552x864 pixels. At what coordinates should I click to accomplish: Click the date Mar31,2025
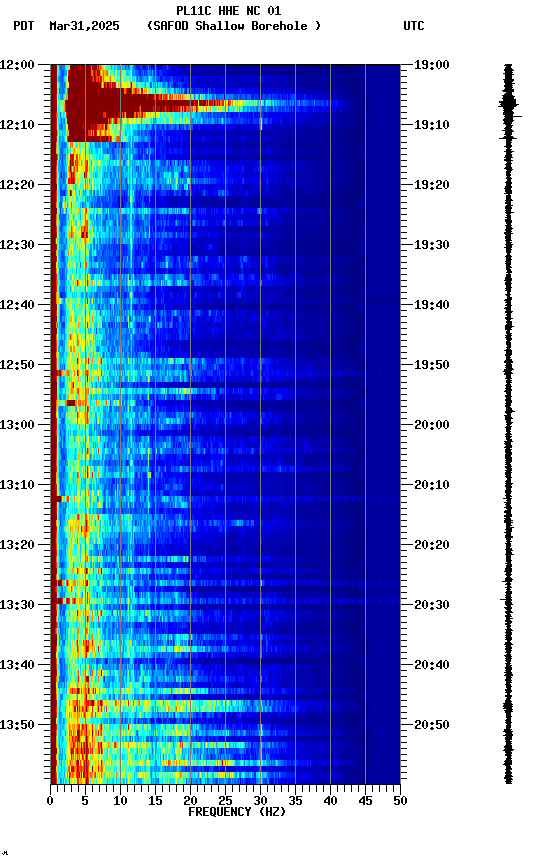coord(84,26)
